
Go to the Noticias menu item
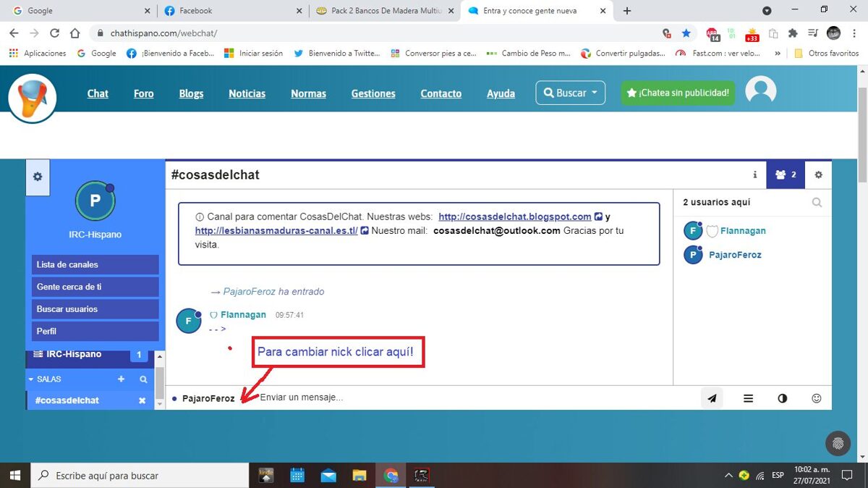247,93
